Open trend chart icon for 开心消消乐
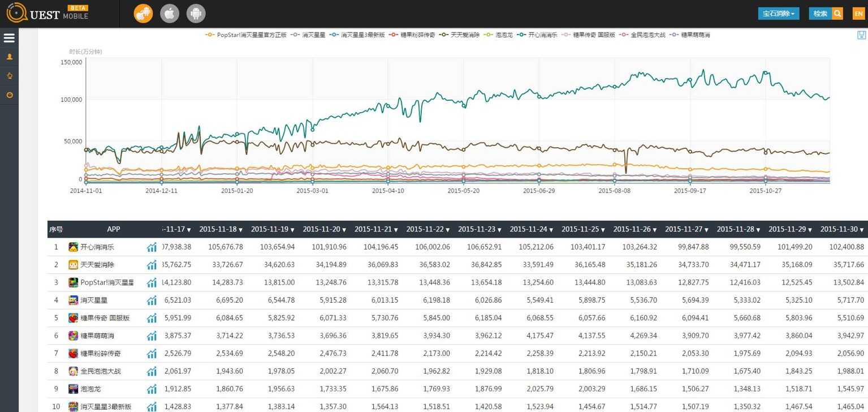The height and width of the screenshot is (412, 868). [152, 247]
